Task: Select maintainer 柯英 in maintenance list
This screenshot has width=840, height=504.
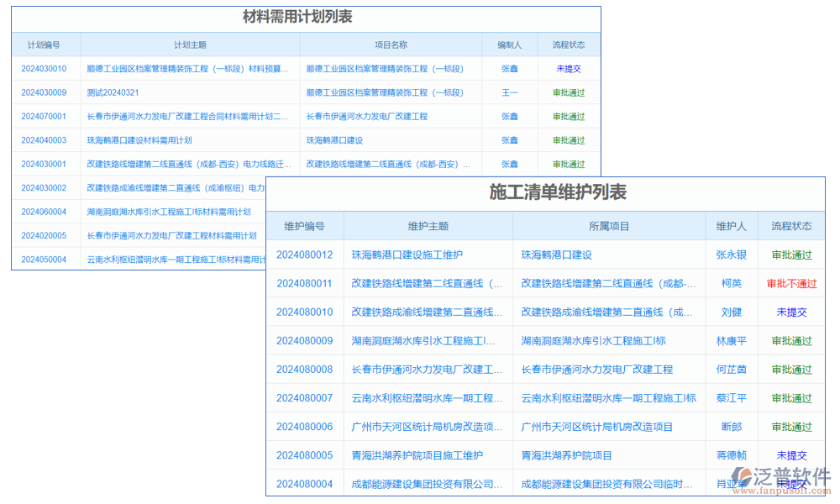Action: click(731, 283)
